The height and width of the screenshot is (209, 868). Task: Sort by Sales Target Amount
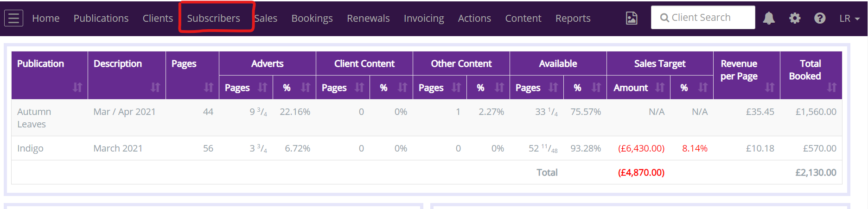pyautogui.click(x=660, y=87)
